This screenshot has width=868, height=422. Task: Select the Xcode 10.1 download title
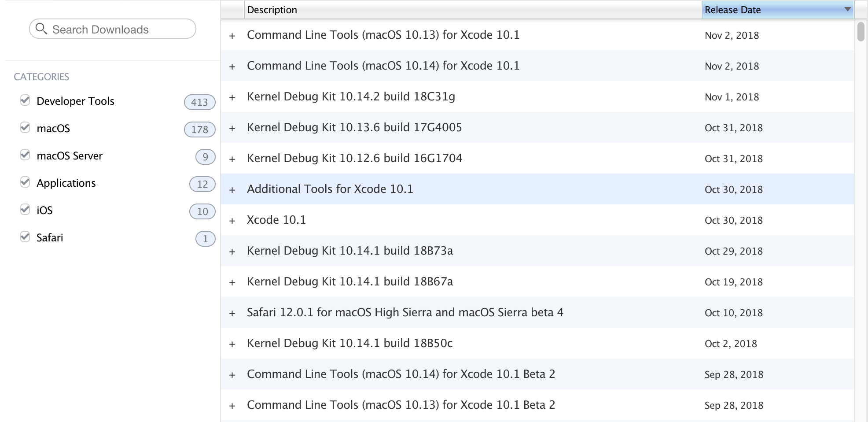pyautogui.click(x=276, y=220)
